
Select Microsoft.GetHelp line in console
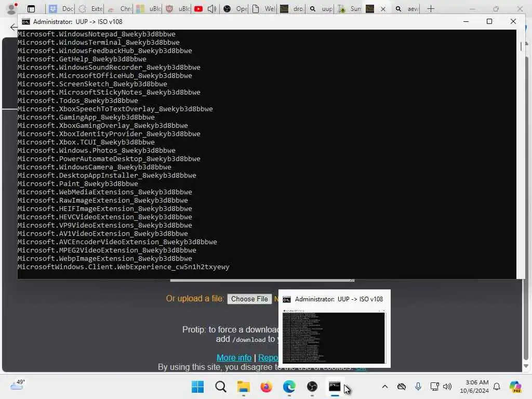coord(82,59)
